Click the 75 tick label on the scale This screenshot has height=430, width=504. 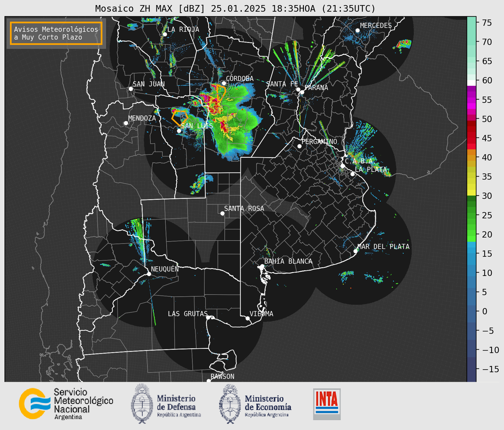(487, 23)
